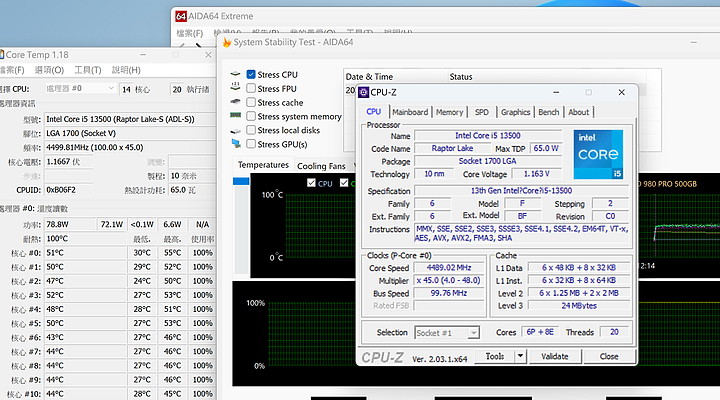Viewport: 720px width, 400px height.
Task: Click the frequency field 4499.81MHz
Action: [x=130, y=148]
